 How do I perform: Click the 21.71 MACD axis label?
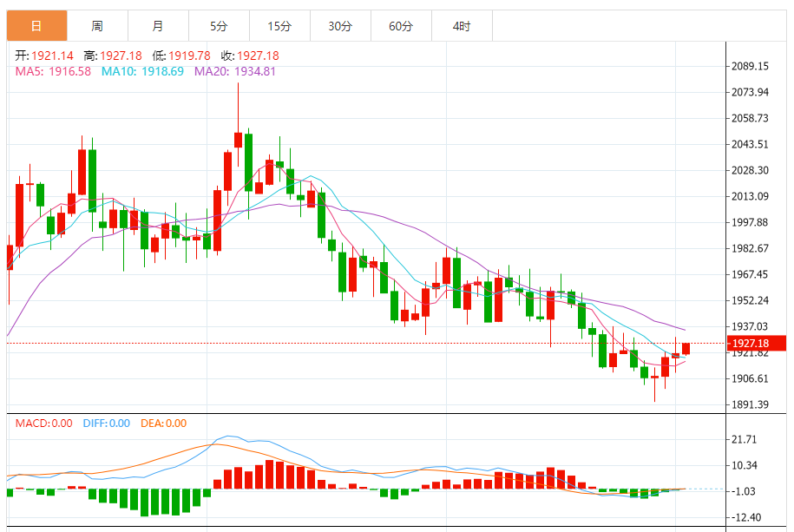click(x=744, y=439)
